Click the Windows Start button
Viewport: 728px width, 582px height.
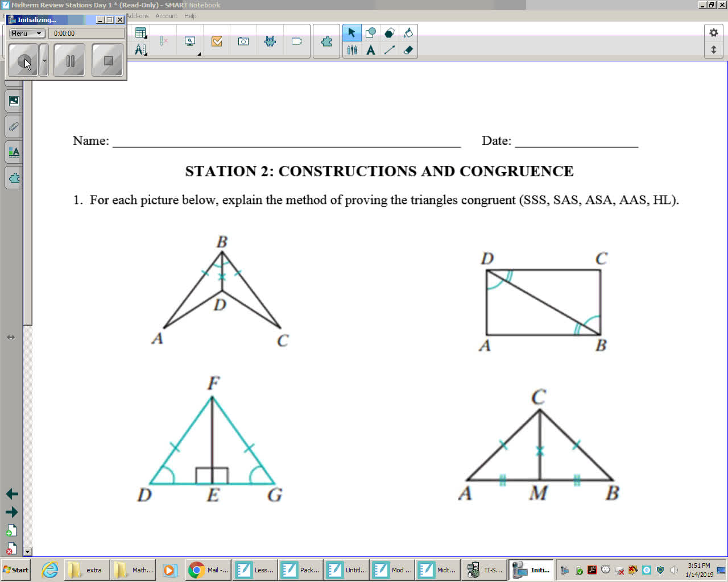(x=16, y=569)
